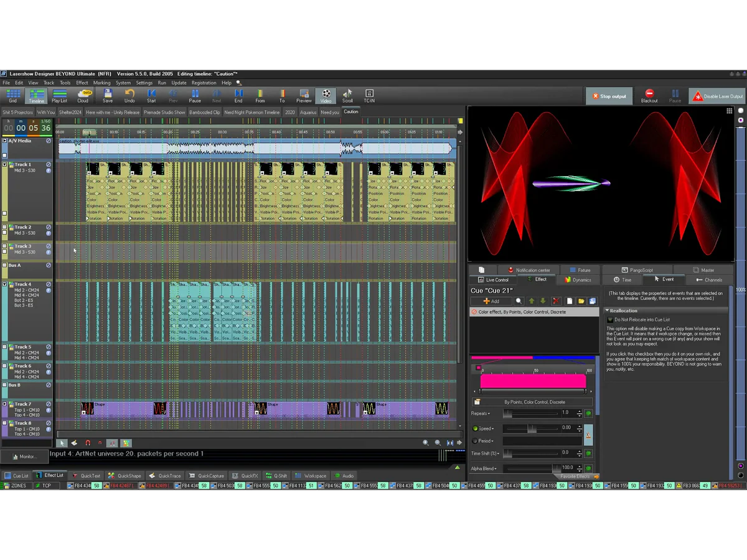Open the Cloud beta button
747x560 pixels.
point(83,96)
